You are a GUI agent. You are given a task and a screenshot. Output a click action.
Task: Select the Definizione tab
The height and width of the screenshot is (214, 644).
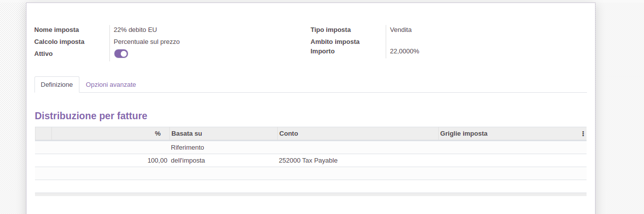tap(57, 85)
